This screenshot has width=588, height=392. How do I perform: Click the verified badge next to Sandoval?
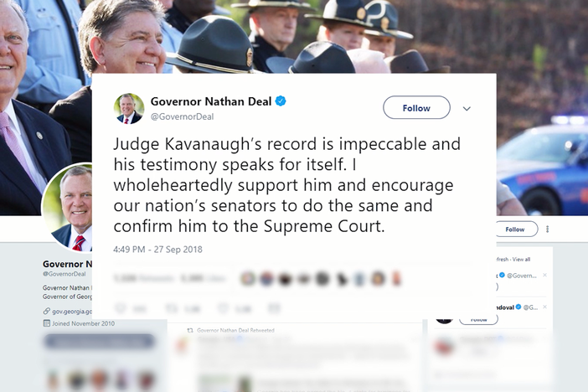518,307
